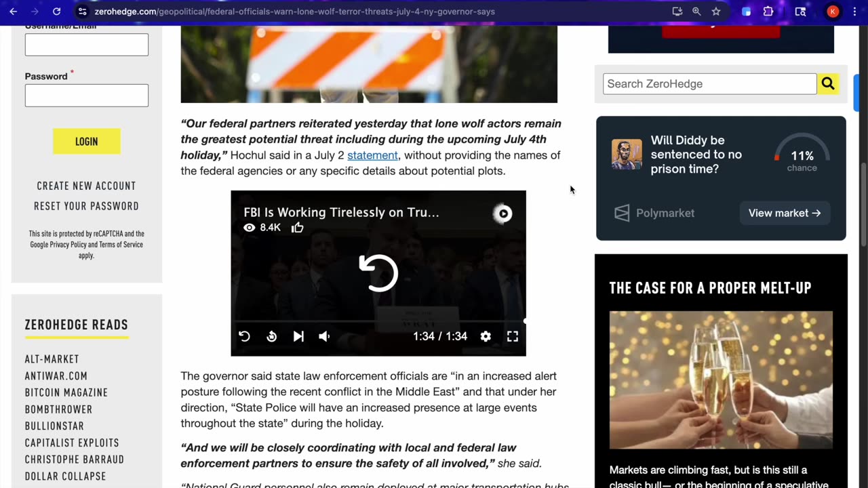The image size is (868, 488).
Task: Click install app icon in address bar
Action: pos(677,12)
